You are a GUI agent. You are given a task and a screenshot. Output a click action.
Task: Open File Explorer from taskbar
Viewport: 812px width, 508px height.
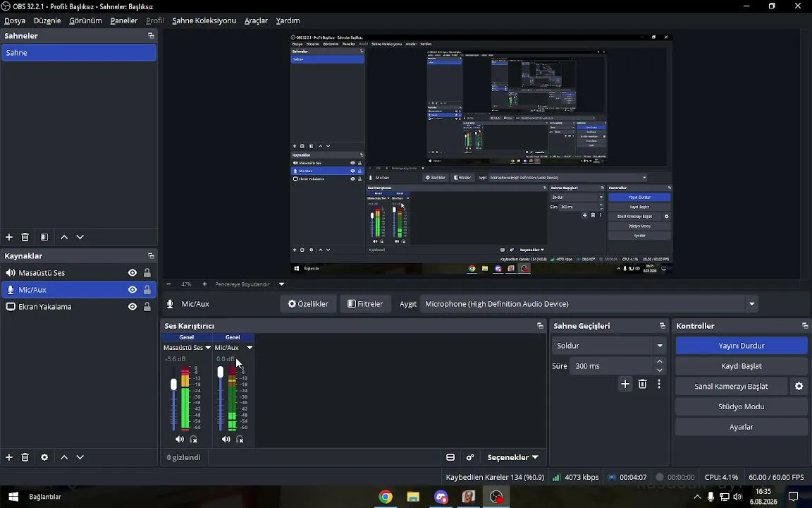tap(413, 497)
